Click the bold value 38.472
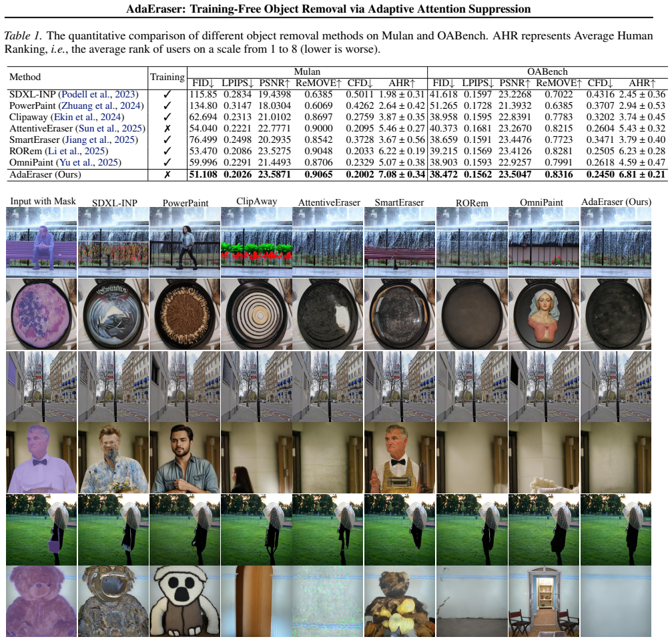Viewport: 672px width, 641px height. 444,174
